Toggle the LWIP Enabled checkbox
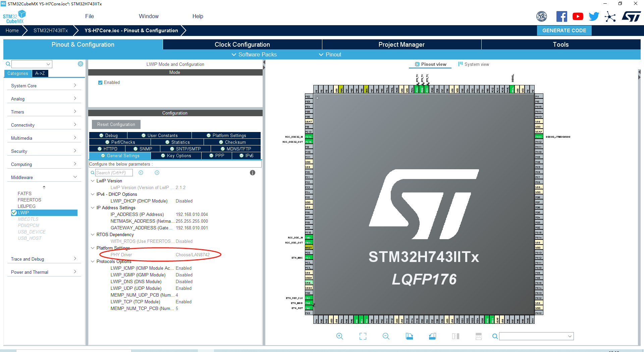This screenshot has width=644, height=352. click(100, 83)
